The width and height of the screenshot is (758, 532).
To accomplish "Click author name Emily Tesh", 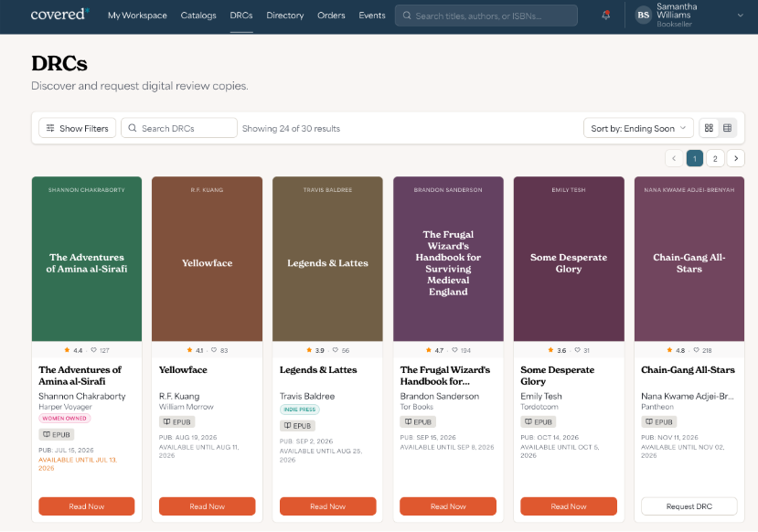I will point(541,396).
